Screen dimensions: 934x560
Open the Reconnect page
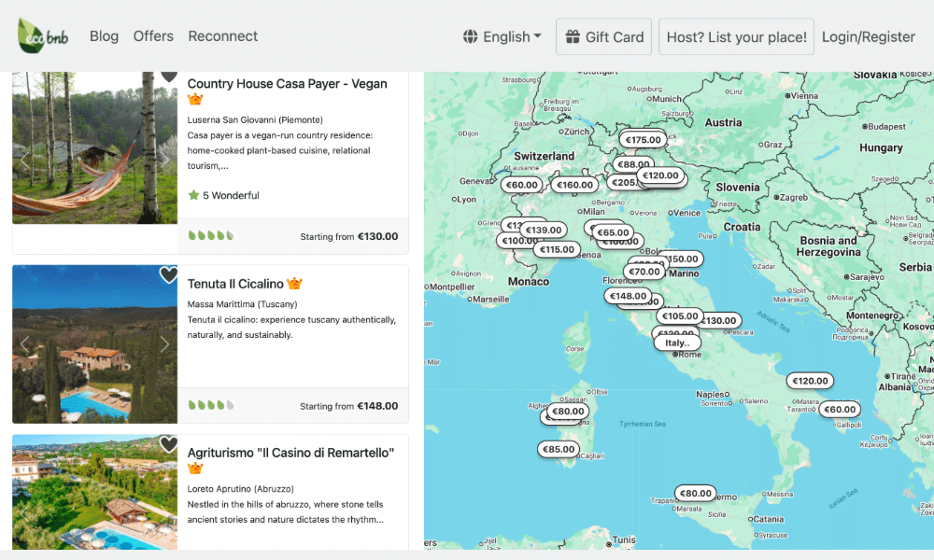click(x=223, y=36)
